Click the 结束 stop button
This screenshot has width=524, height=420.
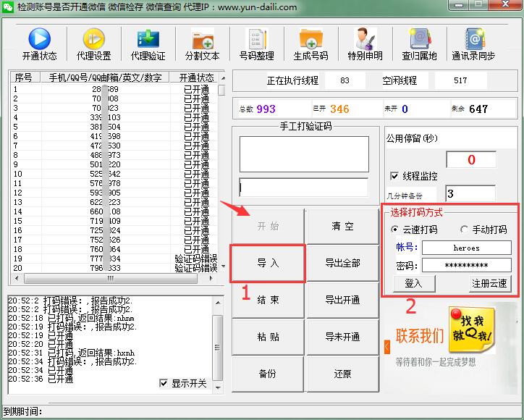268,300
